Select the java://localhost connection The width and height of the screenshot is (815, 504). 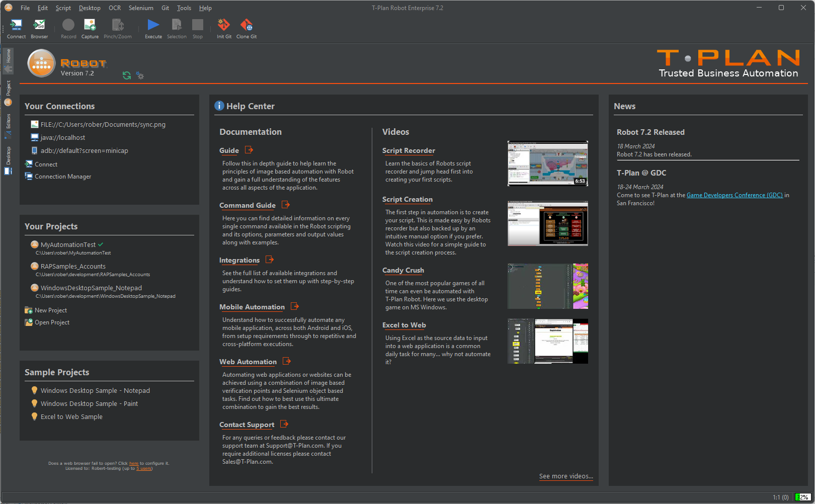coord(63,138)
